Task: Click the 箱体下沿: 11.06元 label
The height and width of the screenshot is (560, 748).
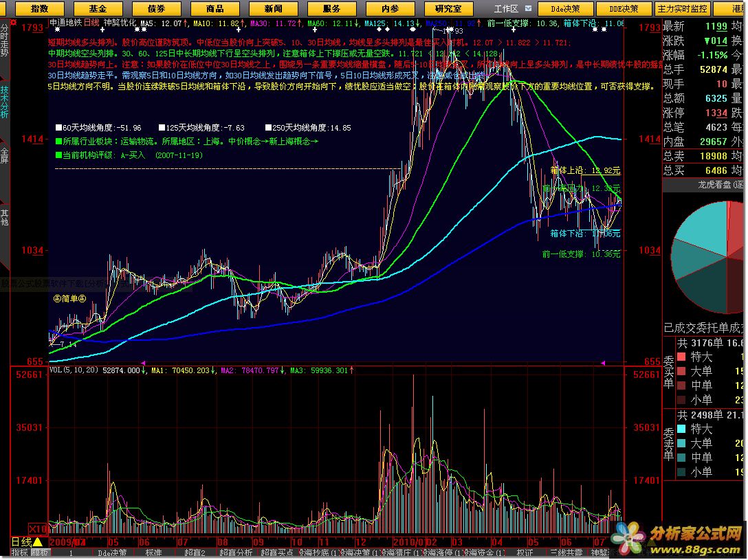Action: (x=585, y=234)
